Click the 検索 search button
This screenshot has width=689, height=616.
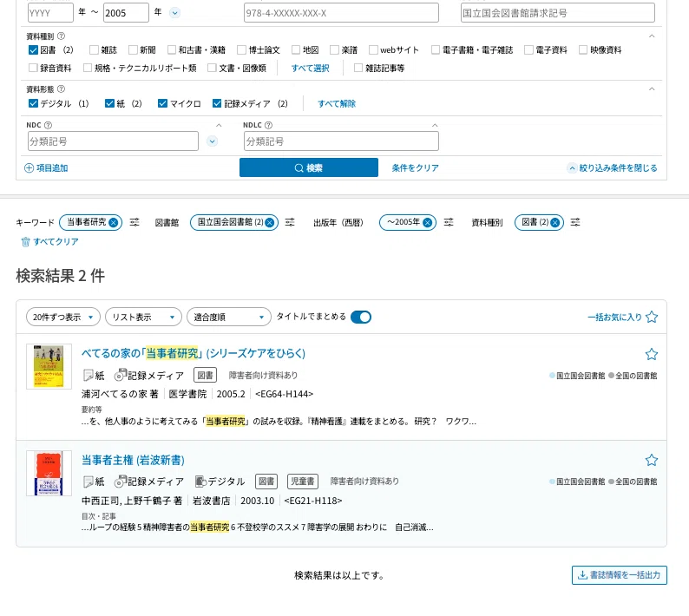pyautogui.click(x=308, y=167)
